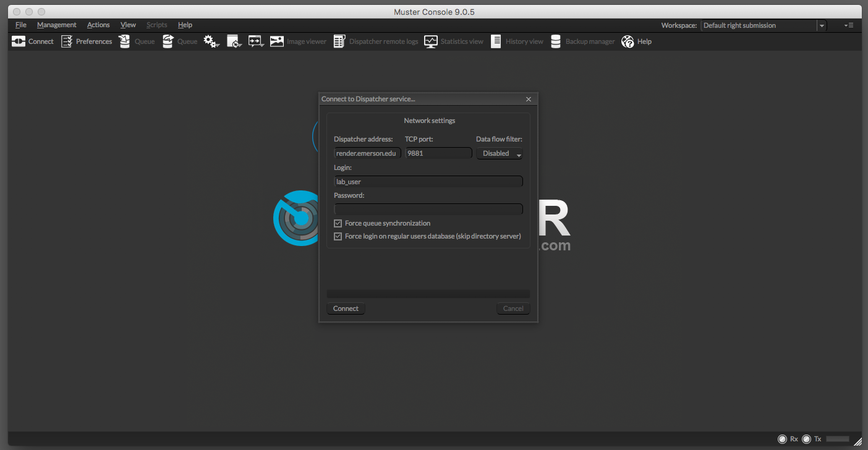Click the dialog progress bar
The width and height of the screenshot is (868, 450).
(x=428, y=294)
